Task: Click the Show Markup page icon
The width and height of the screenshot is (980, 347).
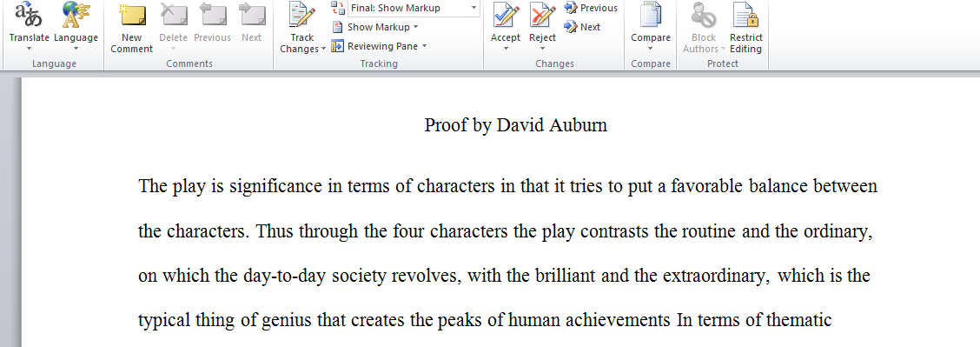Action: pos(337,27)
